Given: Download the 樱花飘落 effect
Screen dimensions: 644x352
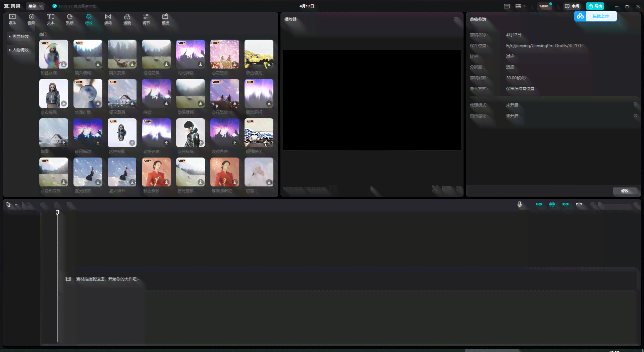Looking at the screenshot, I should [x=132, y=103].
